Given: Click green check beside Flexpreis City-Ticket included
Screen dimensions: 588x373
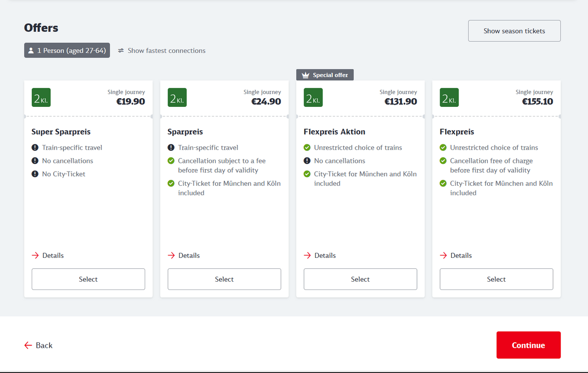Looking at the screenshot, I should (x=443, y=184).
